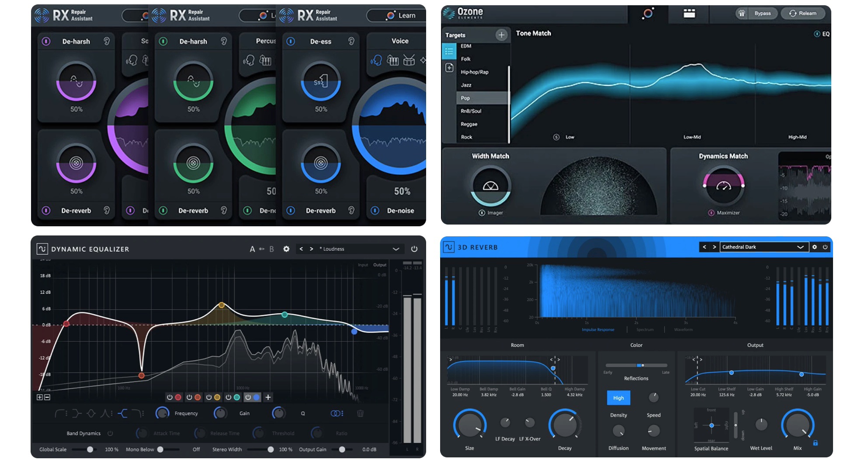This screenshot has height=460, width=868.
Task: Click the module strip icon in Ozone header
Action: point(690,14)
